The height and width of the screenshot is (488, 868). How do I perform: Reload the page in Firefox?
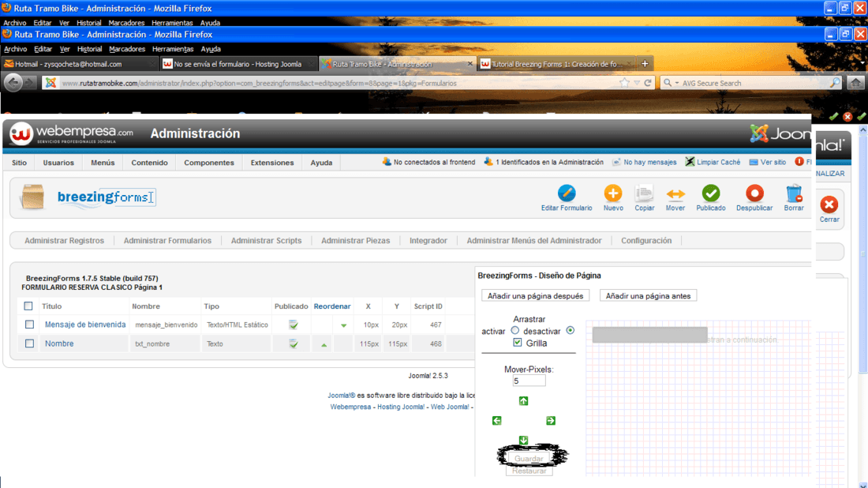click(x=647, y=83)
